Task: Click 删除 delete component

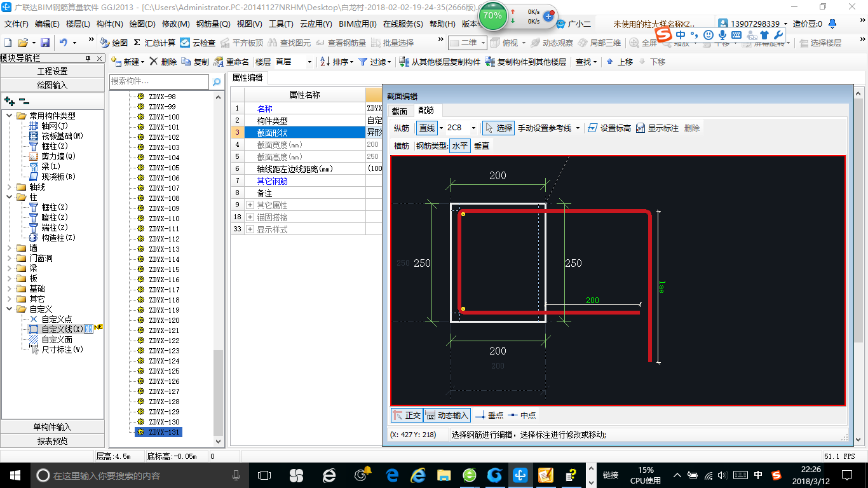Action: pyautogui.click(x=163, y=62)
